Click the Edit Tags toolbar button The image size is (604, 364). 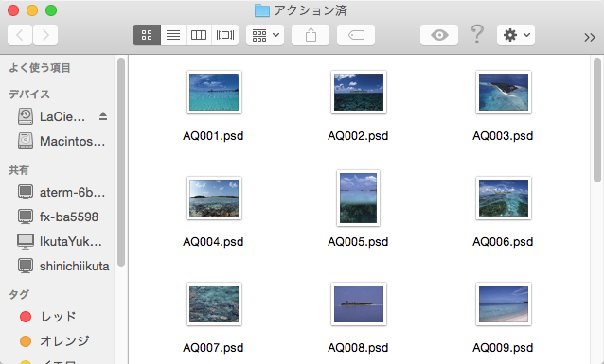(x=356, y=35)
